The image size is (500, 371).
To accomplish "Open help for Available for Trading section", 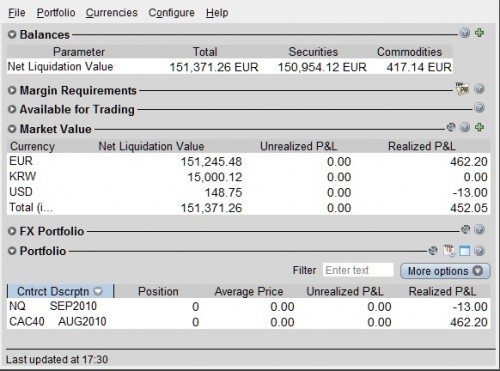I will pyautogui.click(x=479, y=108).
